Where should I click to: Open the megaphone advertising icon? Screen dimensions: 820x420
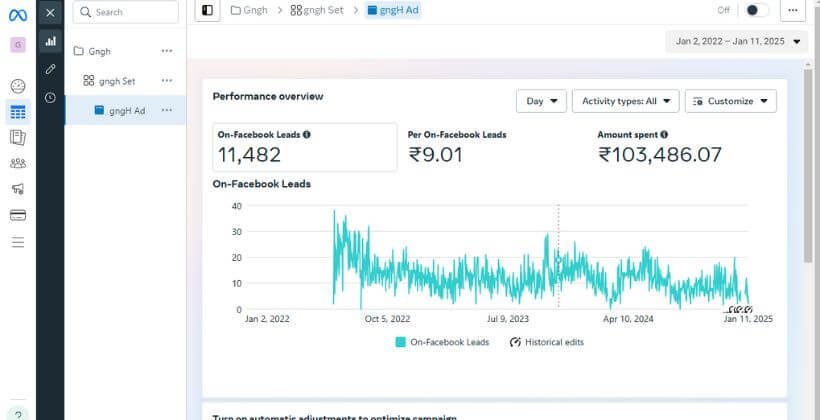coord(18,189)
